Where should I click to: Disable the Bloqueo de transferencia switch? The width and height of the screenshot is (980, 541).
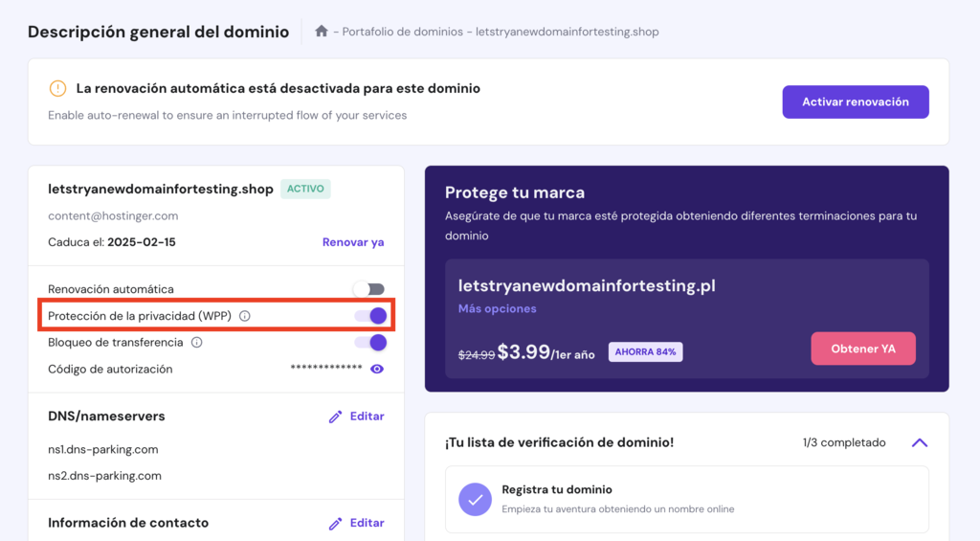(x=369, y=343)
